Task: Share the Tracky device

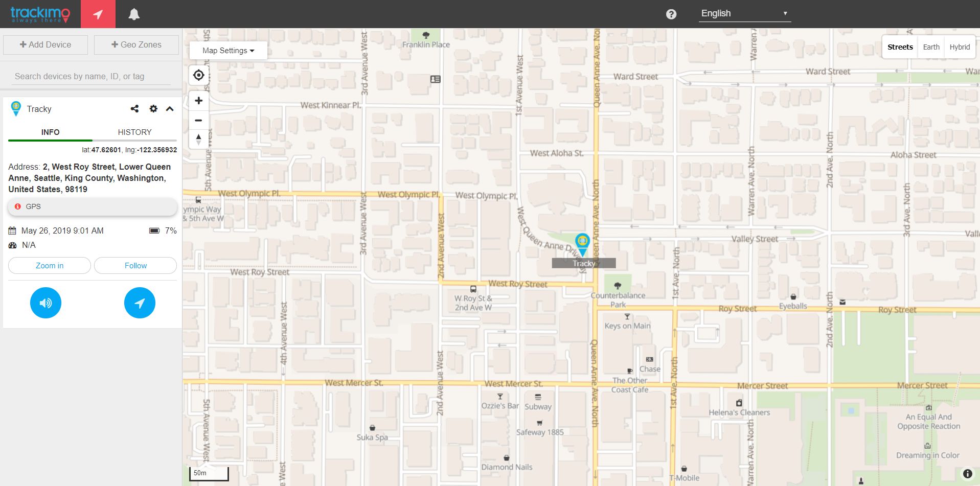Action: [x=134, y=108]
